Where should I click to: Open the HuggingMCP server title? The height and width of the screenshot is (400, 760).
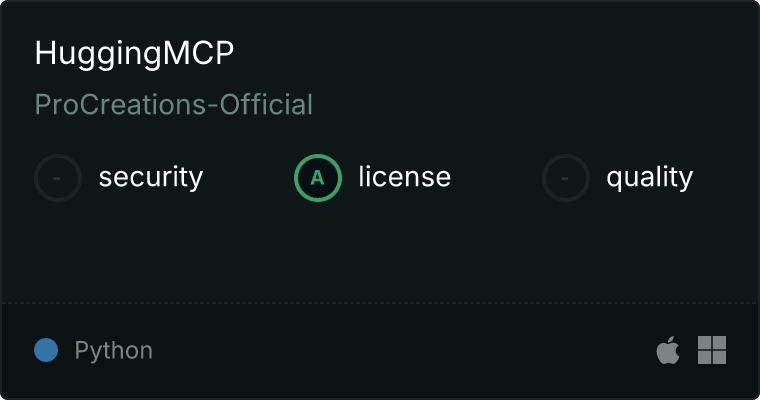(x=134, y=54)
